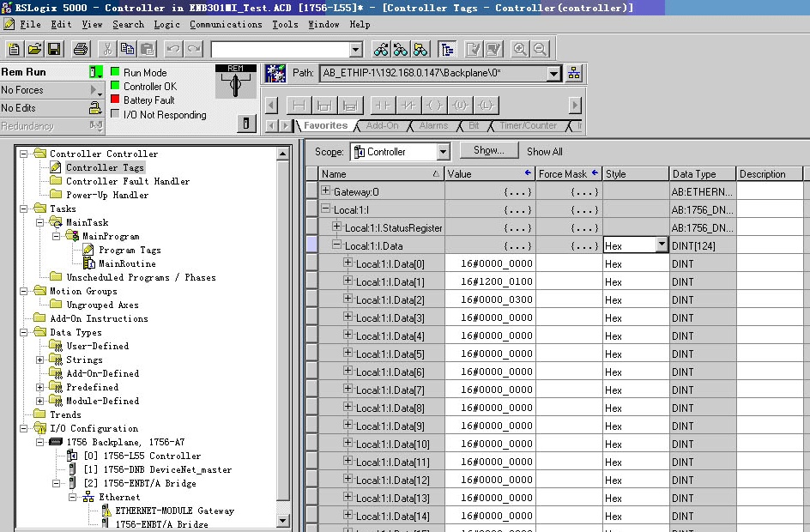810x532 pixels.
Task: Collapse the Local:1:I.Data tag array
Action: click(337, 245)
